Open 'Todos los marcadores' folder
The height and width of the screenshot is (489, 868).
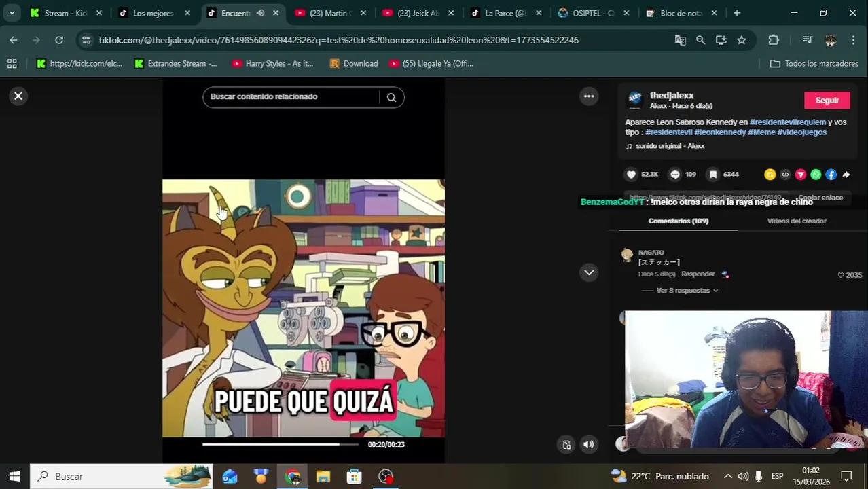coord(814,64)
